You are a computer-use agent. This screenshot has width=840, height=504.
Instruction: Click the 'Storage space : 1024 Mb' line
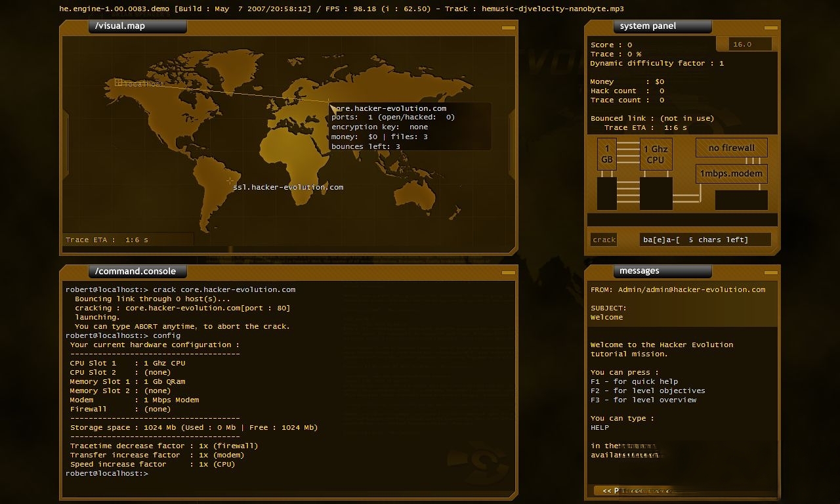click(x=194, y=427)
